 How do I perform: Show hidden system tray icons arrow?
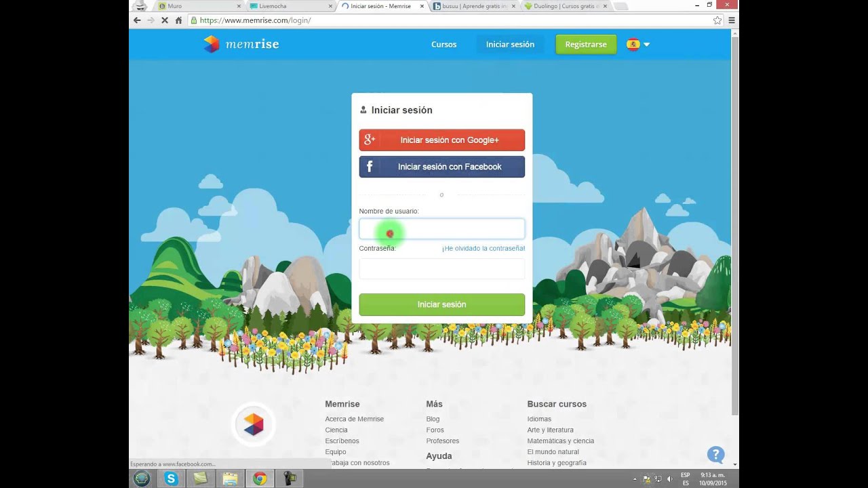(x=635, y=479)
